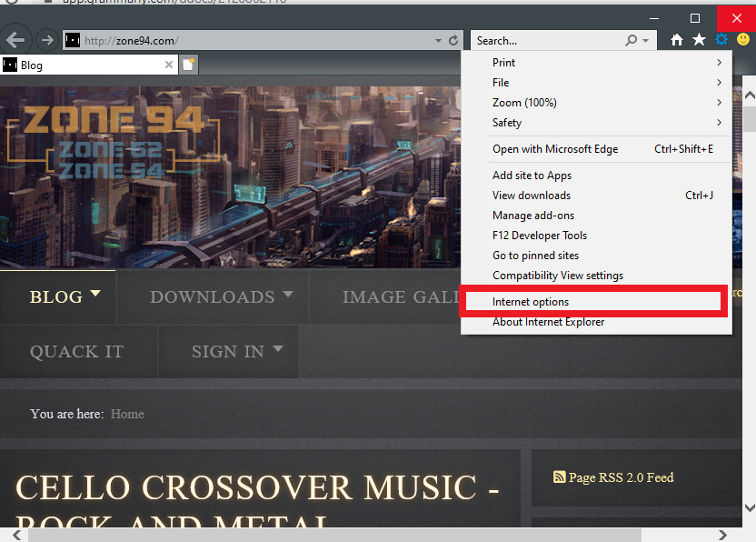Open the SIGN IN navigation dropdown
The image size is (756, 542).
tap(278, 348)
